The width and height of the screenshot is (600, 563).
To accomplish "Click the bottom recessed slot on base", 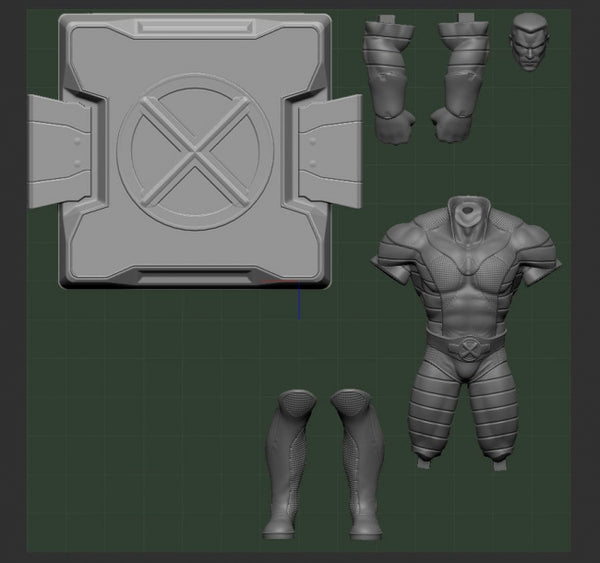I will tap(195, 272).
